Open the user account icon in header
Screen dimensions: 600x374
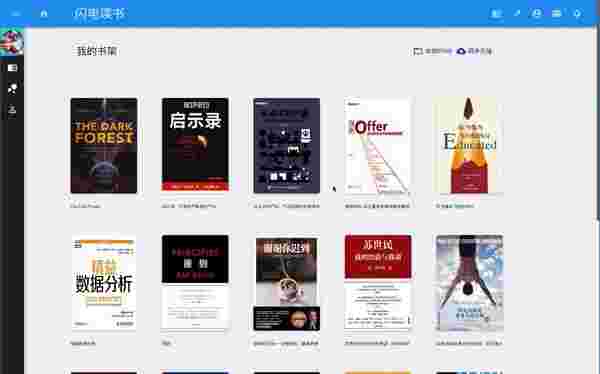point(537,14)
